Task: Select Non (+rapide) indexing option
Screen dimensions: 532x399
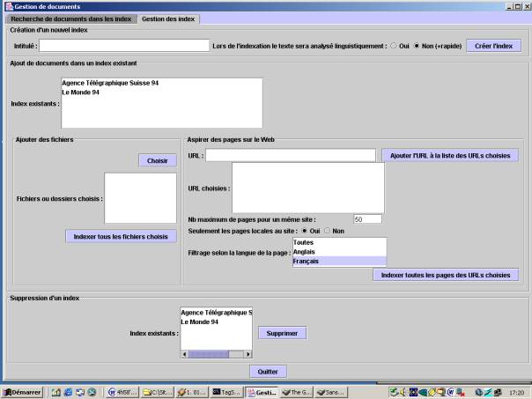Action: (417, 46)
